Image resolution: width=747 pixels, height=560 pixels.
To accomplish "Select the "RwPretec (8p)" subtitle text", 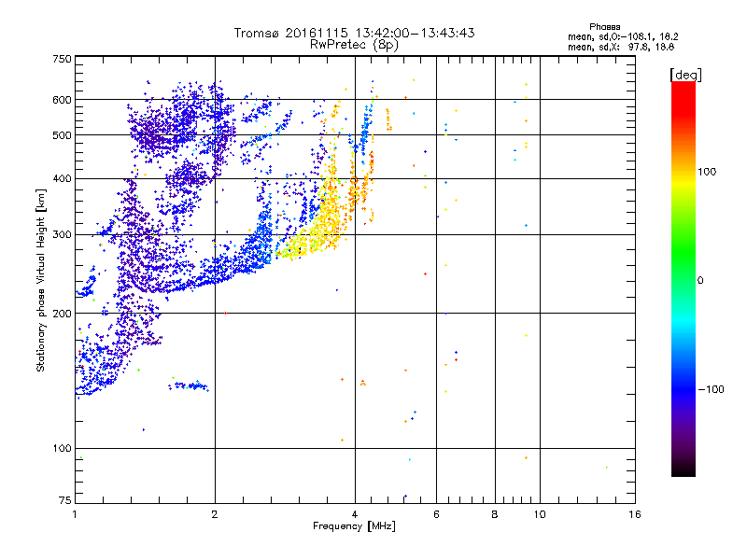I will 354,45.
